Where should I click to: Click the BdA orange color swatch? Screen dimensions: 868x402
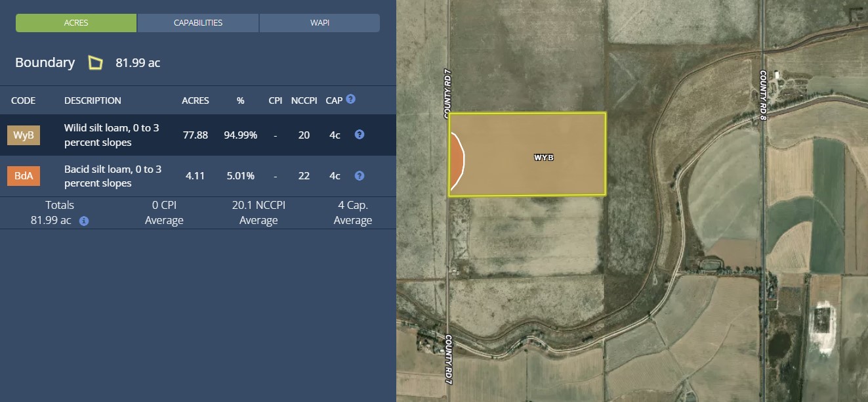point(24,176)
